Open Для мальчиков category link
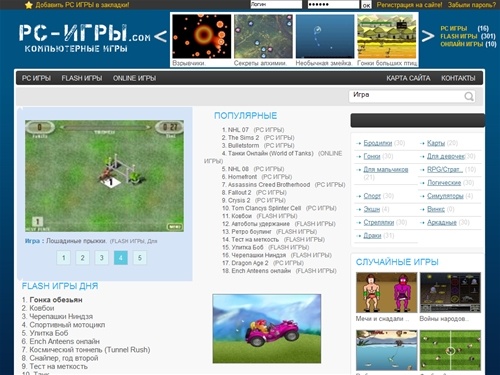The image size is (500, 375). point(386,170)
